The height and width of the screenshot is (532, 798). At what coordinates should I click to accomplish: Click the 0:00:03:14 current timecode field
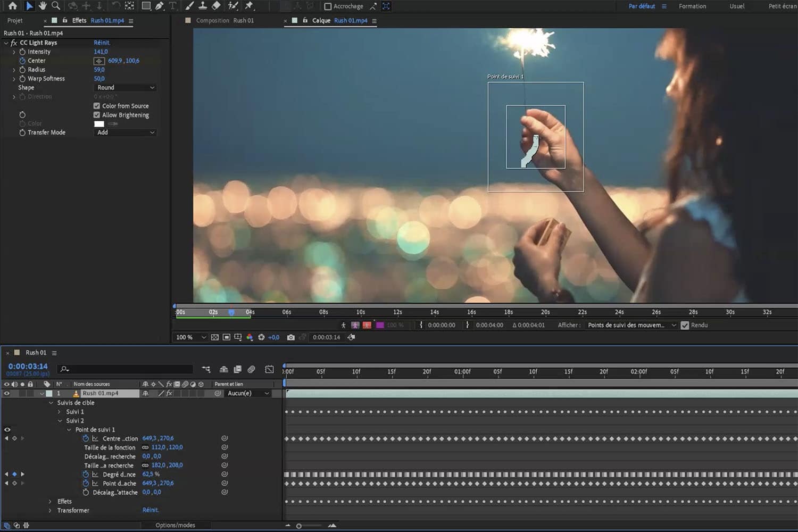(x=28, y=367)
